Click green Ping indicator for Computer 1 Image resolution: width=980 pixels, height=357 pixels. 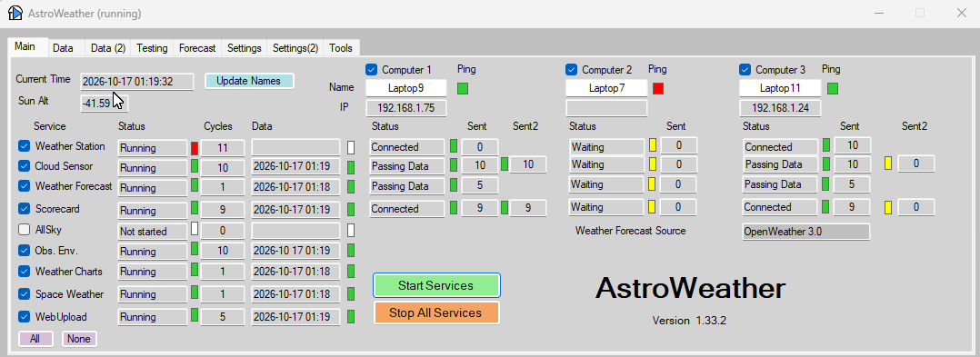pos(463,89)
